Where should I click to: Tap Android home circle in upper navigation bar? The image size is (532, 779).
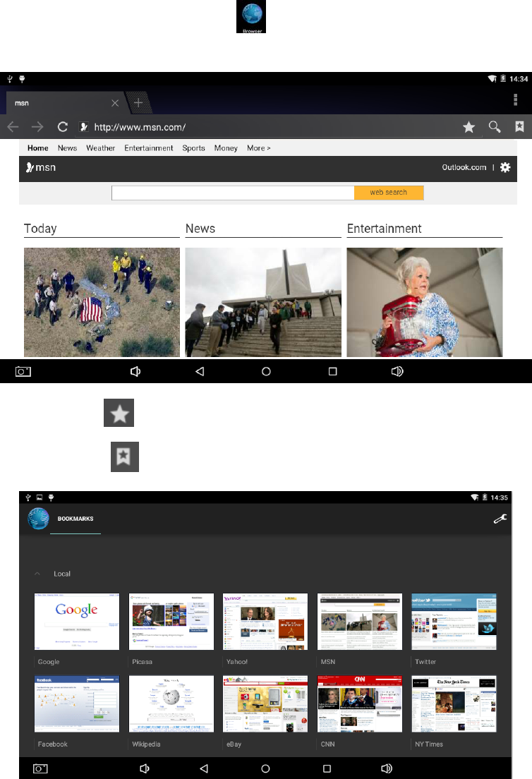266,372
